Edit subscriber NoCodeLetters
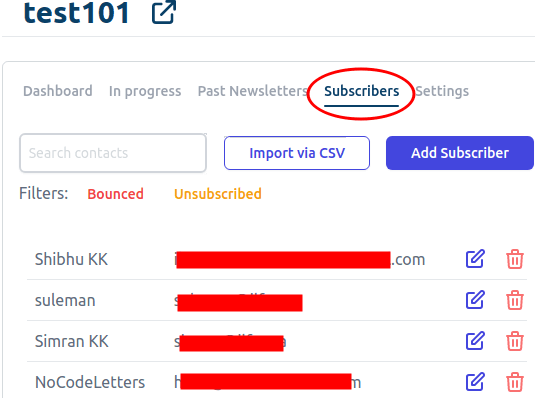Image resolution: width=535 pixels, height=398 pixels. point(475,382)
